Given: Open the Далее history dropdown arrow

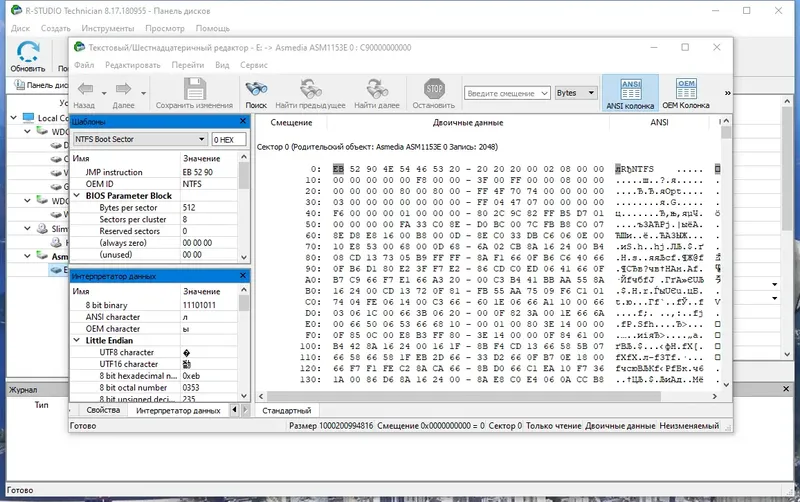Looking at the screenshot, I should click(143, 93).
